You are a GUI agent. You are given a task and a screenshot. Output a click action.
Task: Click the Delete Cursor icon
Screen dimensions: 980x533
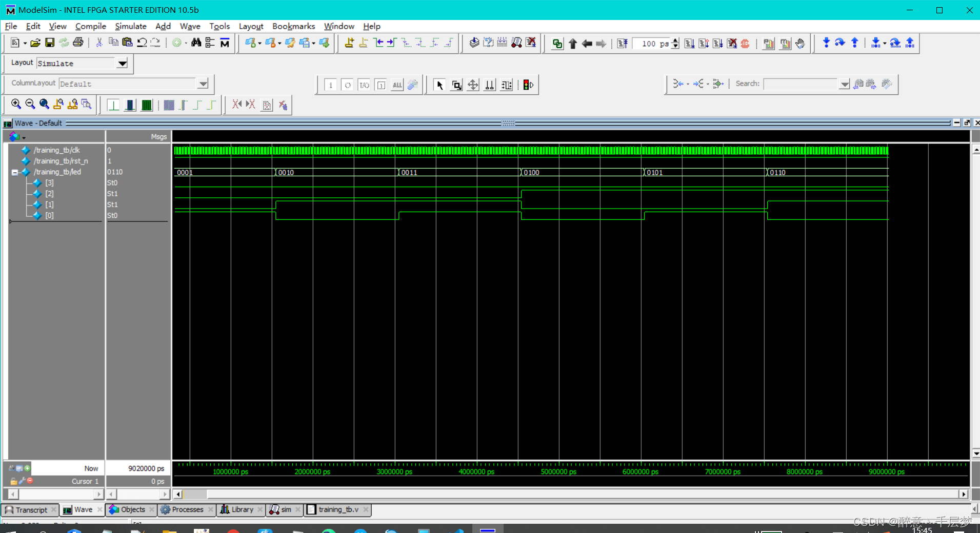[364, 43]
